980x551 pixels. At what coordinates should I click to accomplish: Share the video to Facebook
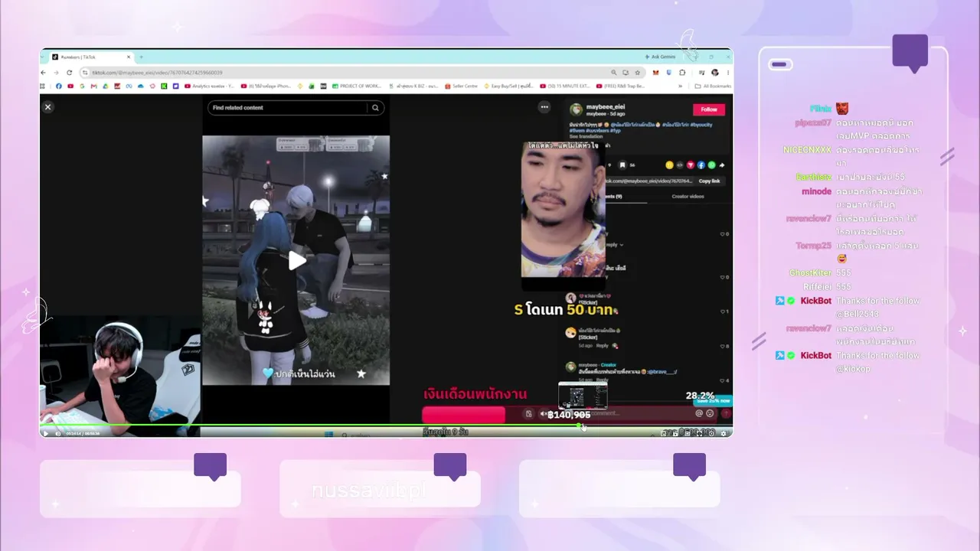(701, 165)
